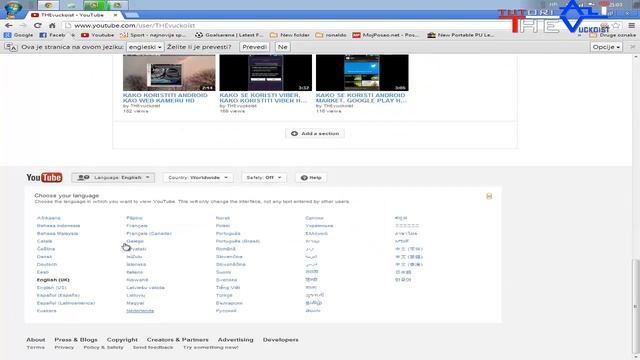
Task: Click the Ne button
Action: (x=282, y=47)
